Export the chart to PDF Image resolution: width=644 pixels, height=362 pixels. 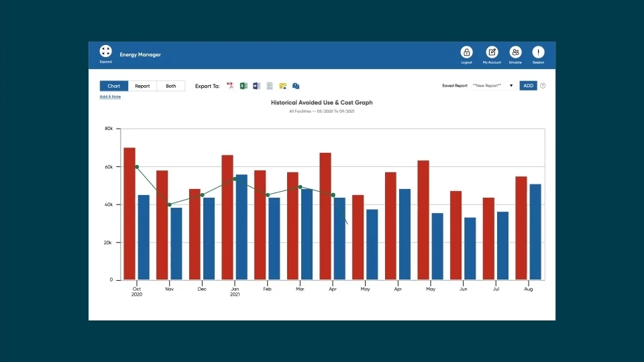point(230,86)
